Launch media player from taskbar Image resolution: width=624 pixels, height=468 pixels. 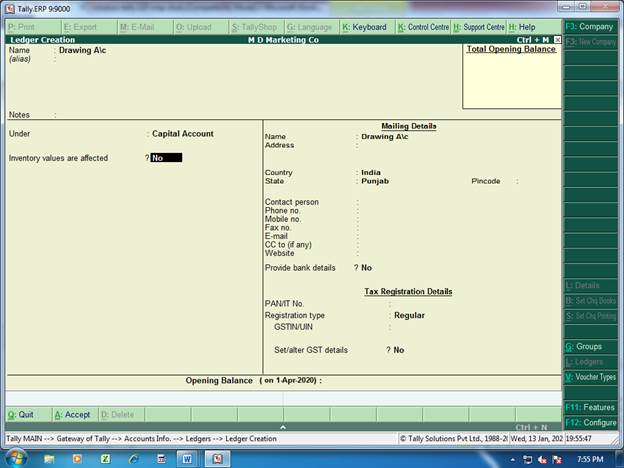pos(77,459)
